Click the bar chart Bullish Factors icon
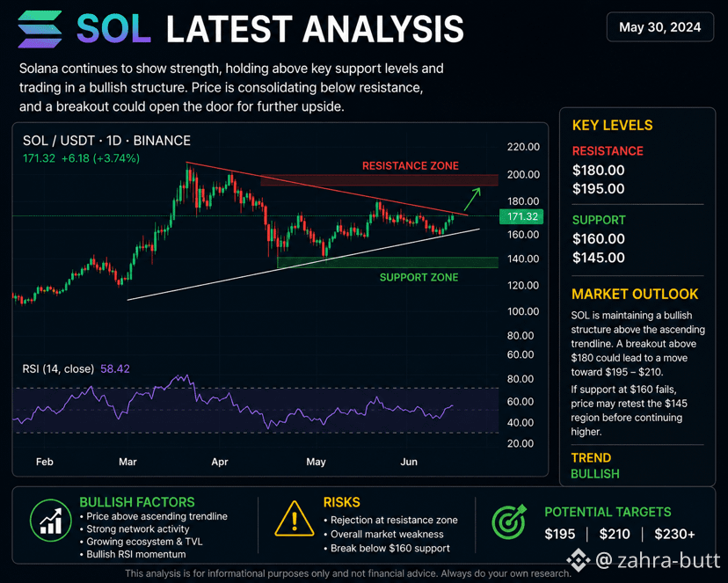728x583 pixels. click(x=51, y=521)
